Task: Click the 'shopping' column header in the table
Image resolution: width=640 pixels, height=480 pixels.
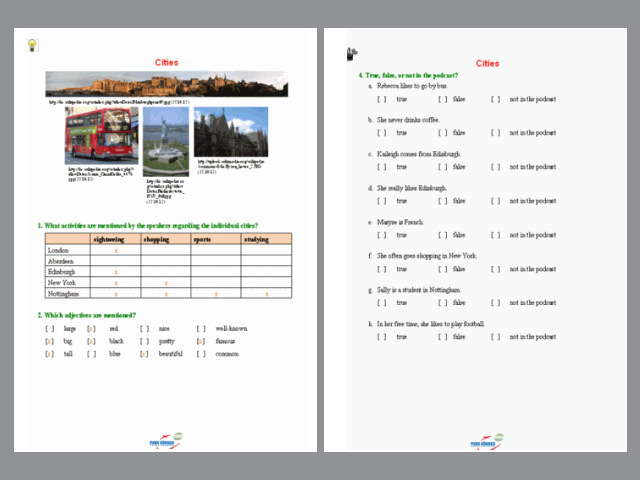Action: pos(165,239)
